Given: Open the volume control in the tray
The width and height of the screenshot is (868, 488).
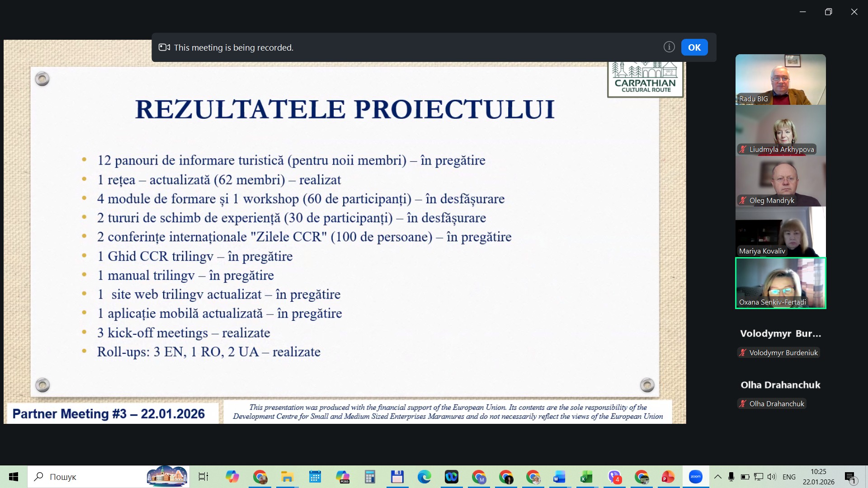Looking at the screenshot, I should (x=772, y=477).
